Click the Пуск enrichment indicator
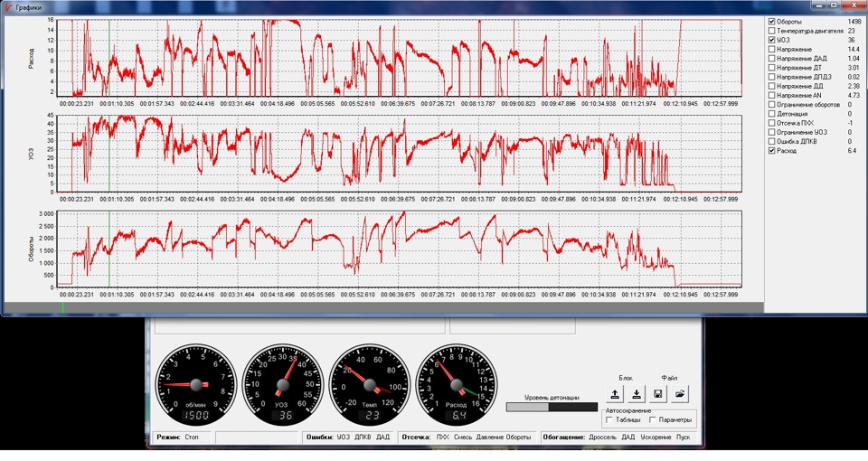 click(684, 437)
